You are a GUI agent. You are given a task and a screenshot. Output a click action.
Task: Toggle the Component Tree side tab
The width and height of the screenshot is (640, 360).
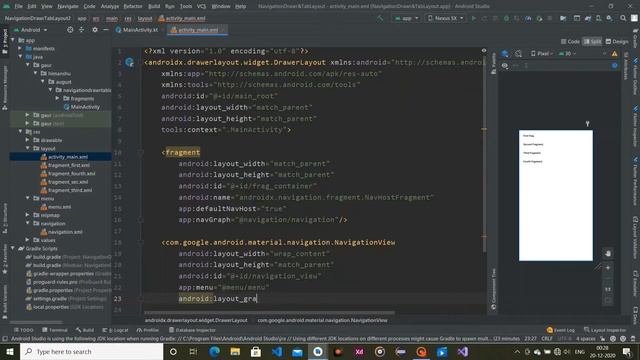[x=493, y=289]
